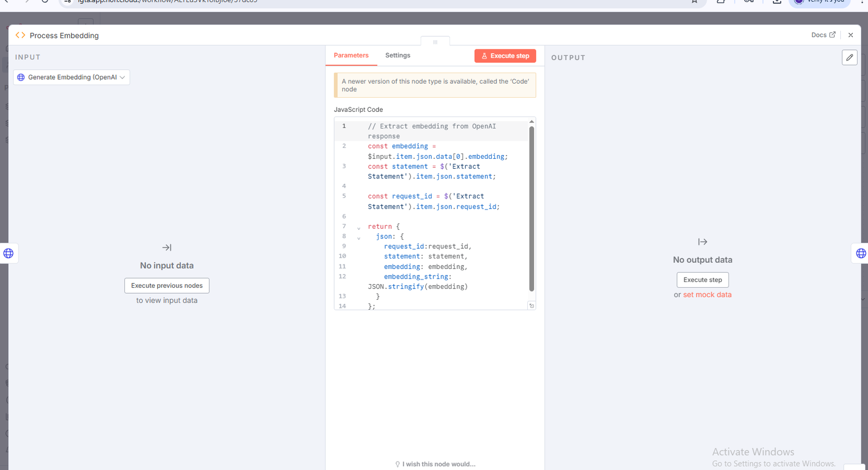Viewport: 868px width, 470px height.
Task: Close the Process Embedding node panel
Action: [850, 35]
